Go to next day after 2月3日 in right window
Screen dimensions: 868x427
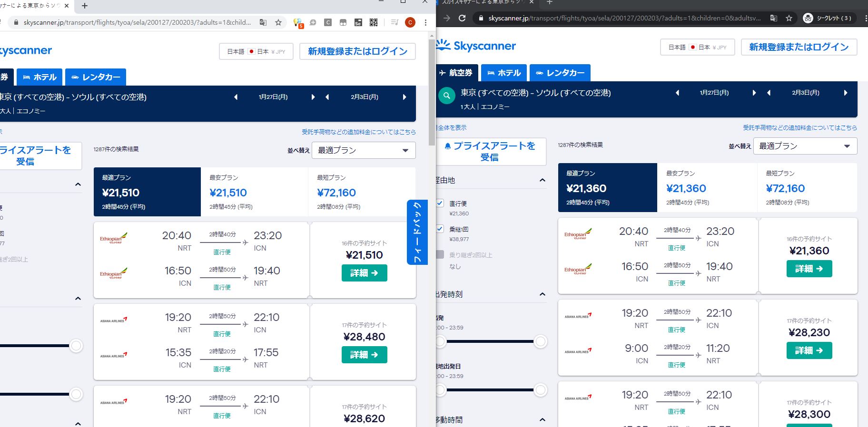[x=845, y=93]
